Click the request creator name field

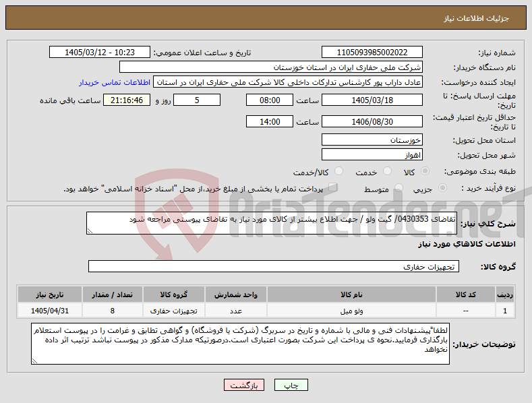click(x=288, y=82)
